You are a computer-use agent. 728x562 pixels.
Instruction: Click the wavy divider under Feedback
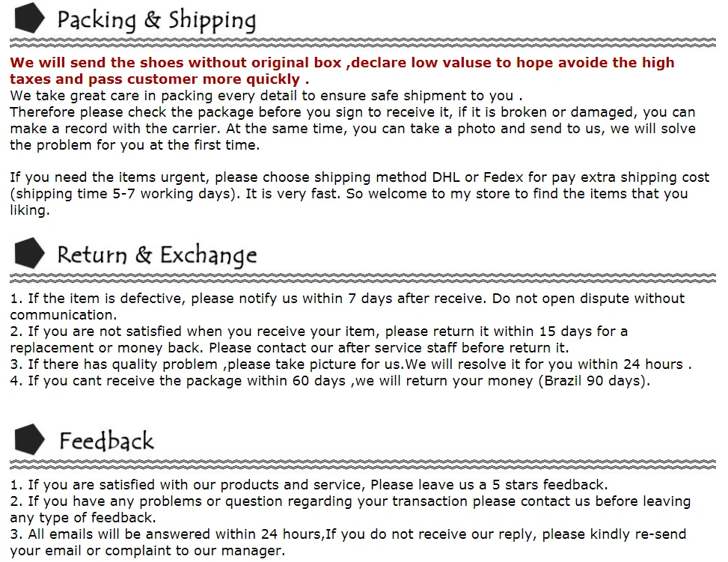tap(363, 464)
